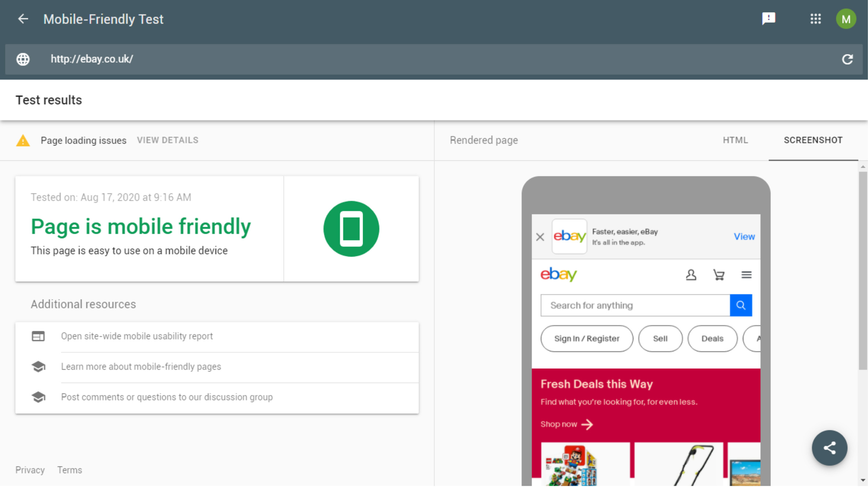Switch to the HTML tab
Screen dimensions: 868x487
coord(735,140)
